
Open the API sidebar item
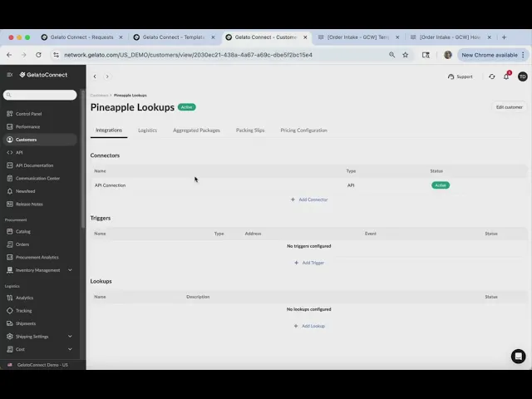19,153
